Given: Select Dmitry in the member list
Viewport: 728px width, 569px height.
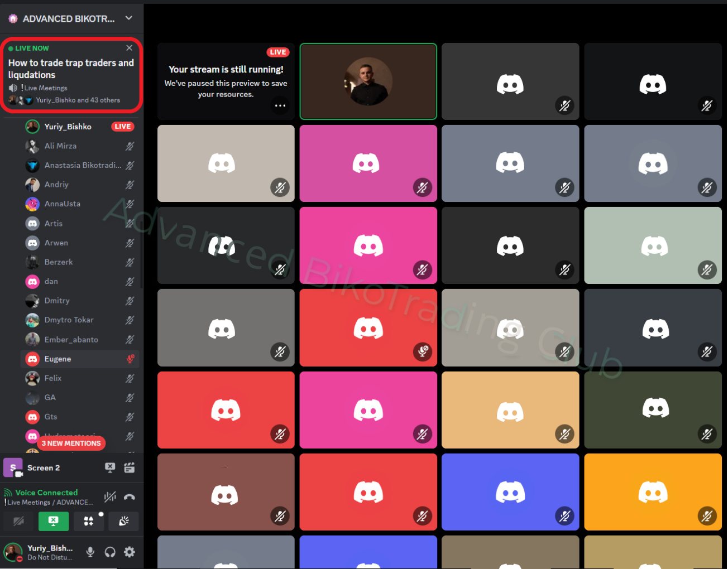Looking at the screenshot, I should [x=79, y=301].
